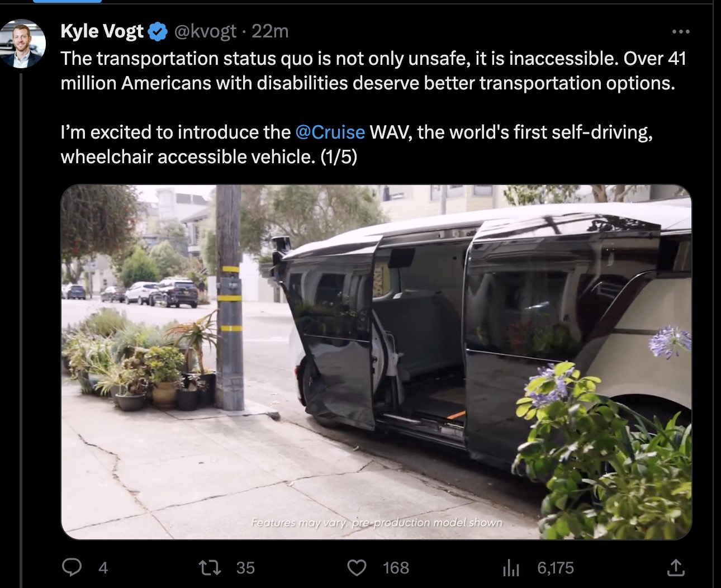The height and width of the screenshot is (588, 721).
Task: Follow the @Cruise mention link
Action: pyautogui.click(x=330, y=132)
